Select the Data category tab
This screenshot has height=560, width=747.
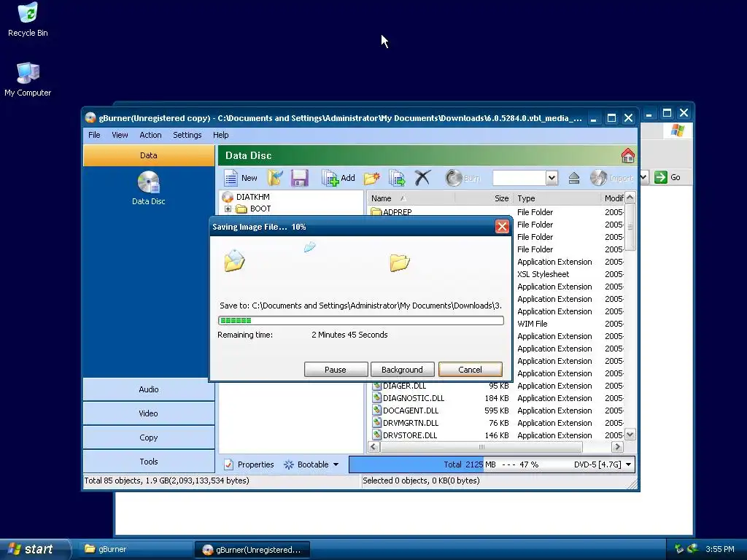(x=149, y=155)
